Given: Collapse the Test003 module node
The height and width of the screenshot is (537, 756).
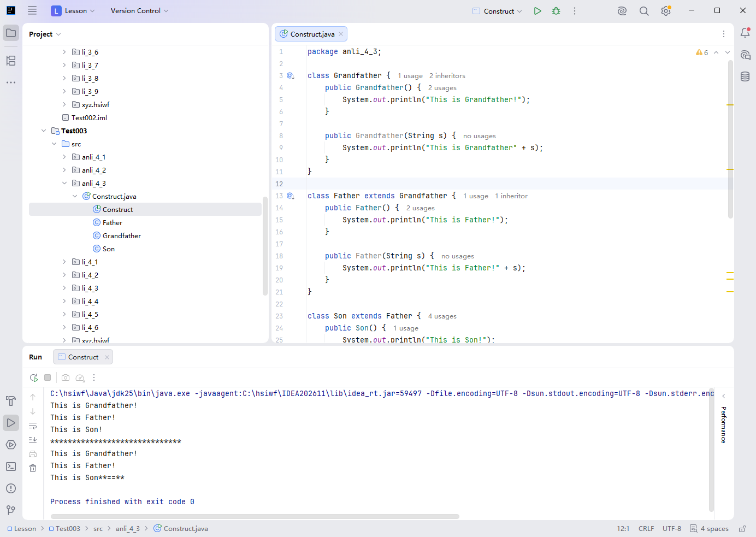Looking at the screenshot, I should (x=44, y=131).
